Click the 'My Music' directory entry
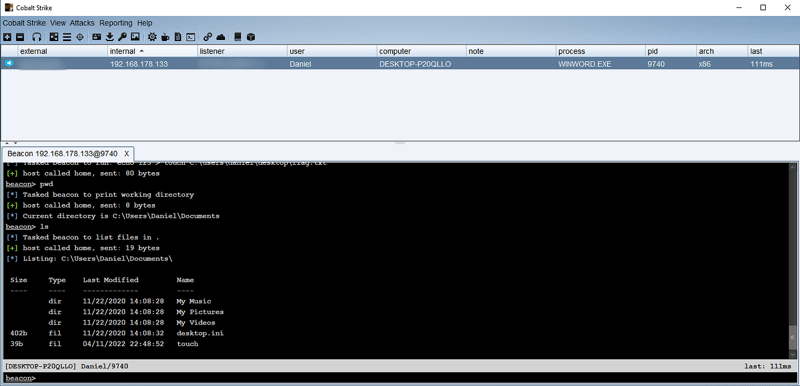This screenshot has height=386, width=800. pos(194,301)
